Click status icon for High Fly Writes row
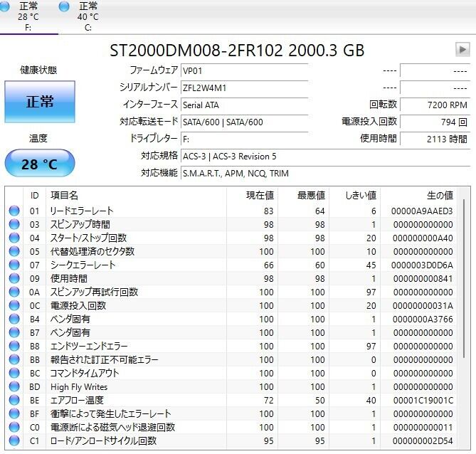 tap(14, 387)
